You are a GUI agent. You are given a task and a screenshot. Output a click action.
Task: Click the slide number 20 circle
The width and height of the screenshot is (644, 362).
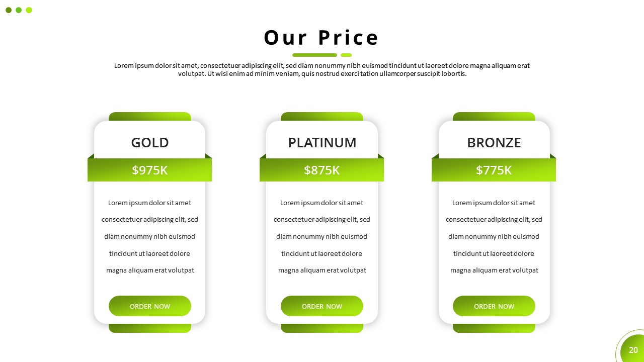click(633, 350)
